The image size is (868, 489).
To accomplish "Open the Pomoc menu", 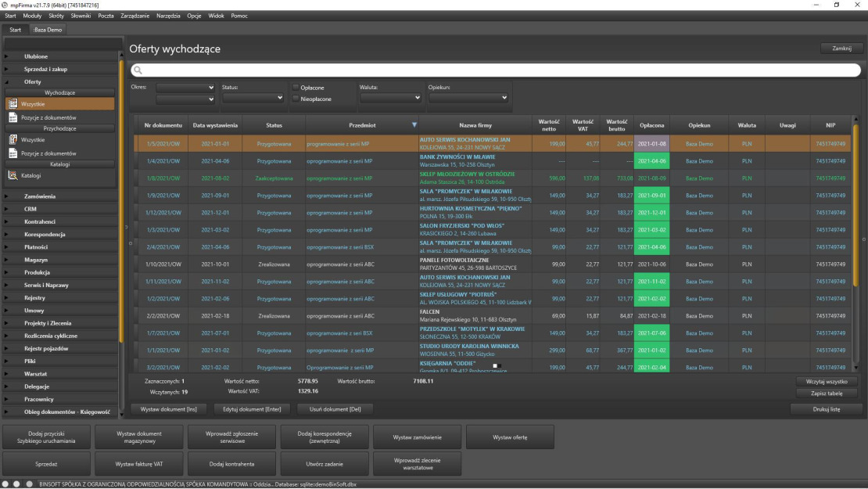I will pyautogui.click(x=239, y=16).
